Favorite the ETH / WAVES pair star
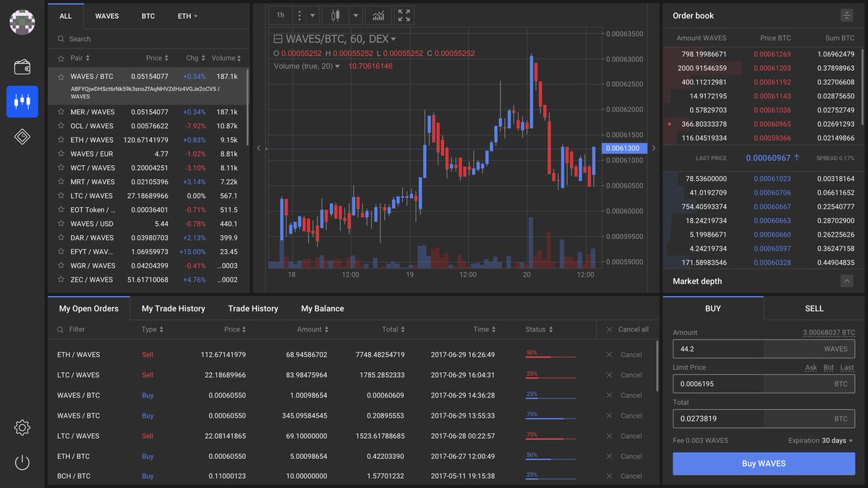This screenshot has height=488, width=868. (x=61, y=140)
